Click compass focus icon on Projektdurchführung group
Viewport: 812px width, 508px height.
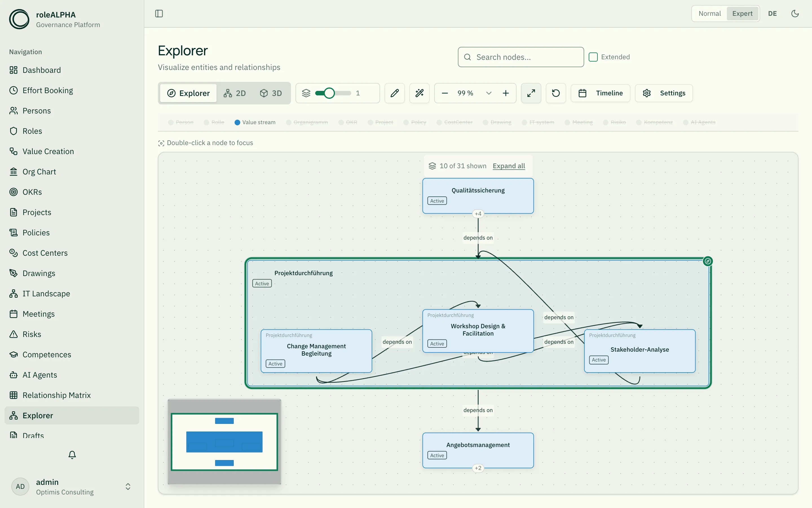(x=708, y=261)
